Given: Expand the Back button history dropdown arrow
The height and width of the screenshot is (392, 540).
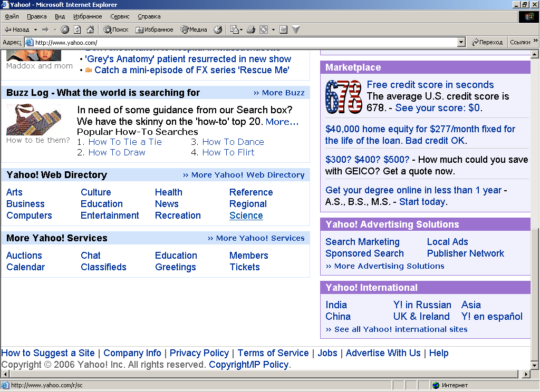Looking at the screenshot, I should tap(35, 30).
